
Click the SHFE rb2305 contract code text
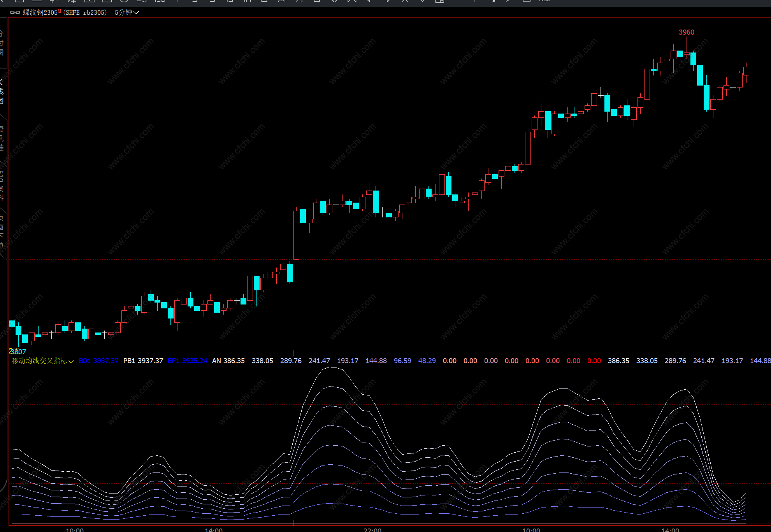click(x=85, y=12)
